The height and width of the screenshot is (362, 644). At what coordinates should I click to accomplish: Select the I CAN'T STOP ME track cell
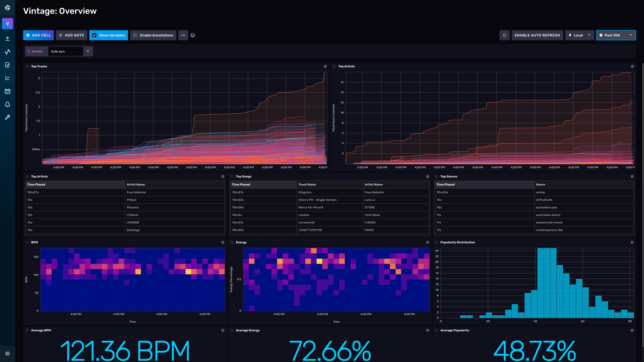[x=330, y=230]
